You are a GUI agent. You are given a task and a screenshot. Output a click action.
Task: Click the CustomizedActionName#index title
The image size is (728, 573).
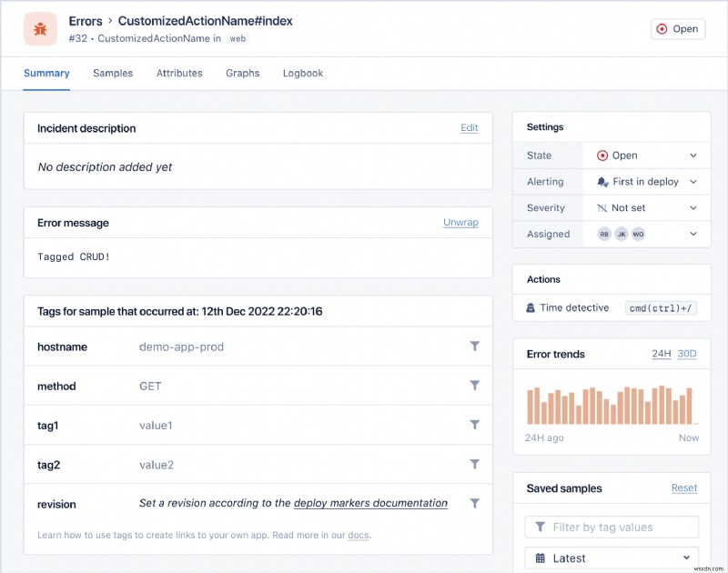(x=206, y=21)
